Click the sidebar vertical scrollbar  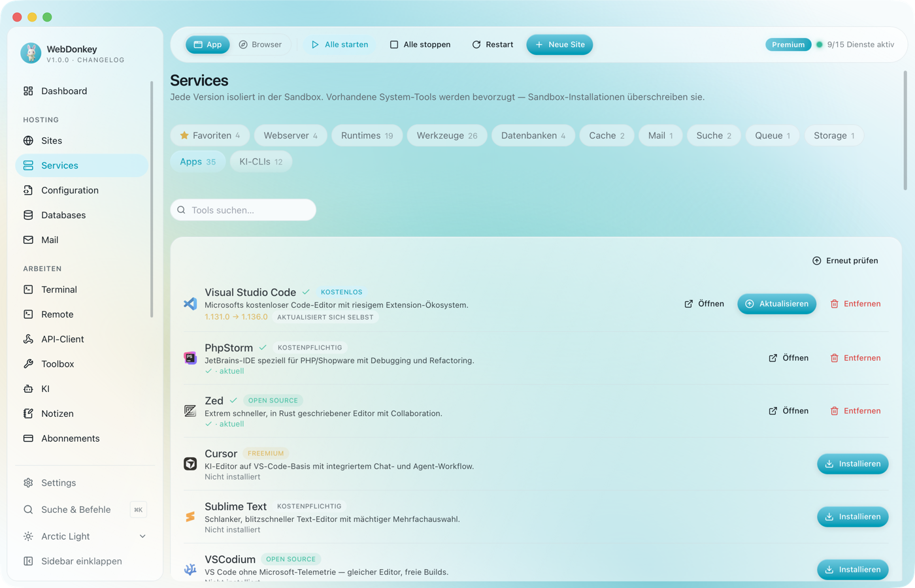(152, 199)
